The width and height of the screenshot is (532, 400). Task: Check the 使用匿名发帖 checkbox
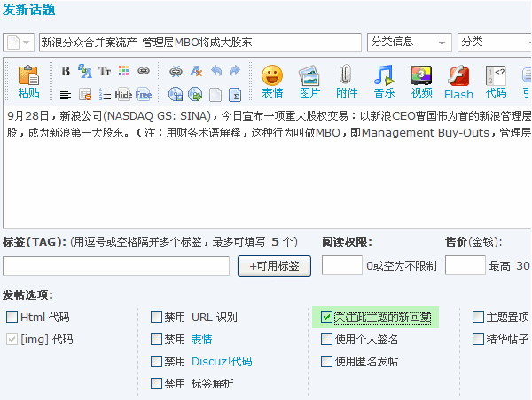pos(326,361)
